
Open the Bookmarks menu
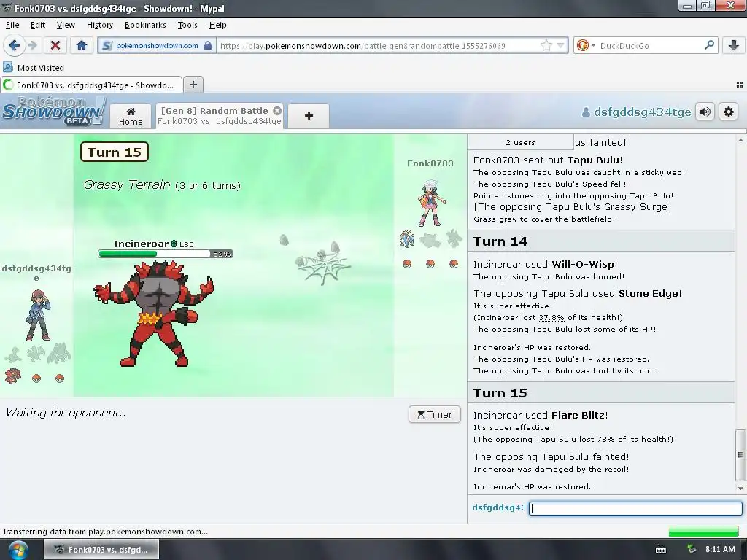145,25
